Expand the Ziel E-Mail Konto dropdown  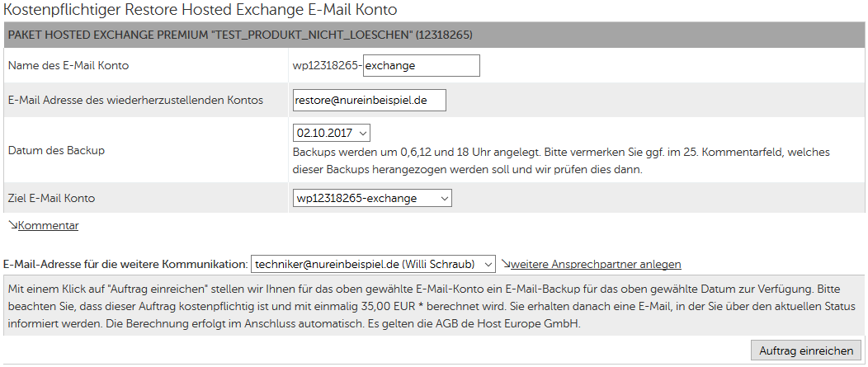[372, 198]
